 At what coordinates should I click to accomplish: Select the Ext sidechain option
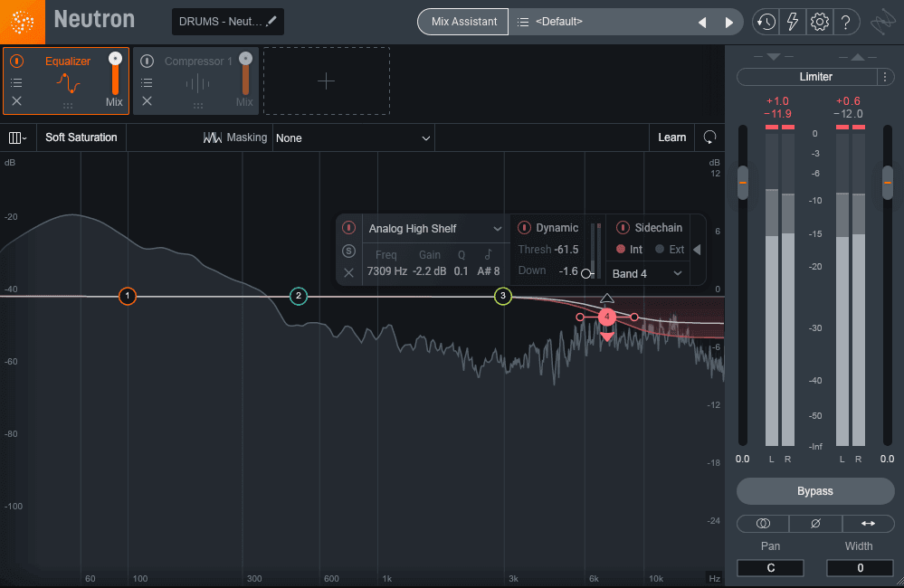[x=670, y=249]
